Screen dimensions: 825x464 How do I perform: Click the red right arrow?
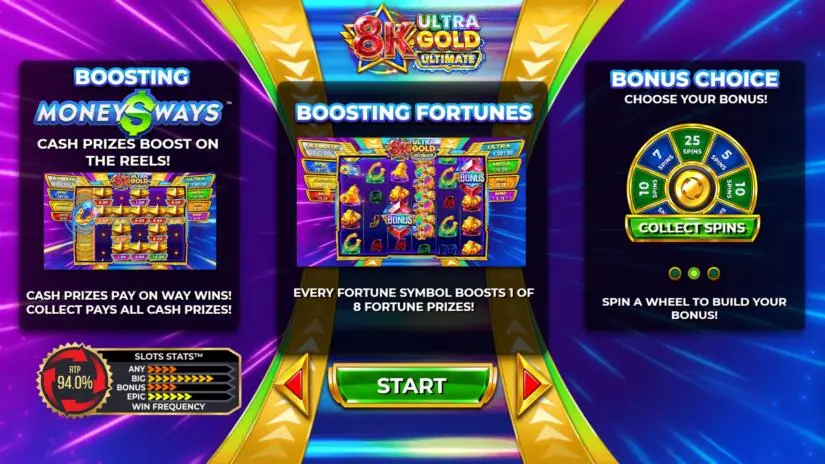coord(532,385)
